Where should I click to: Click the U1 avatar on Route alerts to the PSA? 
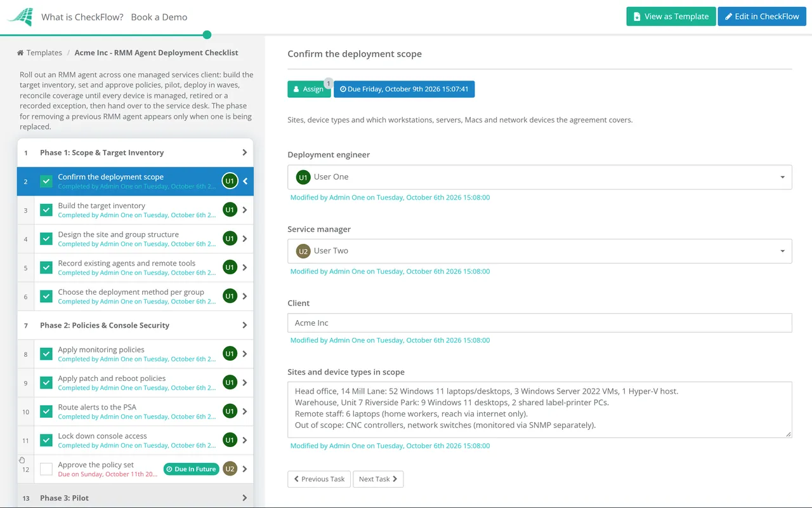(230, 411)
